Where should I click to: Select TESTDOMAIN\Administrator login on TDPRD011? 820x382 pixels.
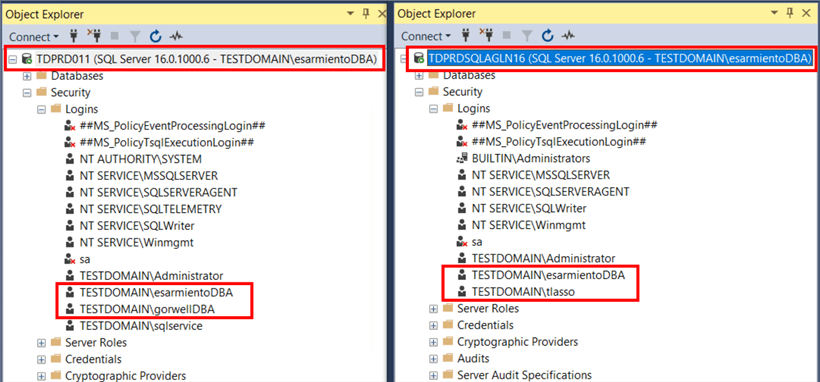[151, 276]
